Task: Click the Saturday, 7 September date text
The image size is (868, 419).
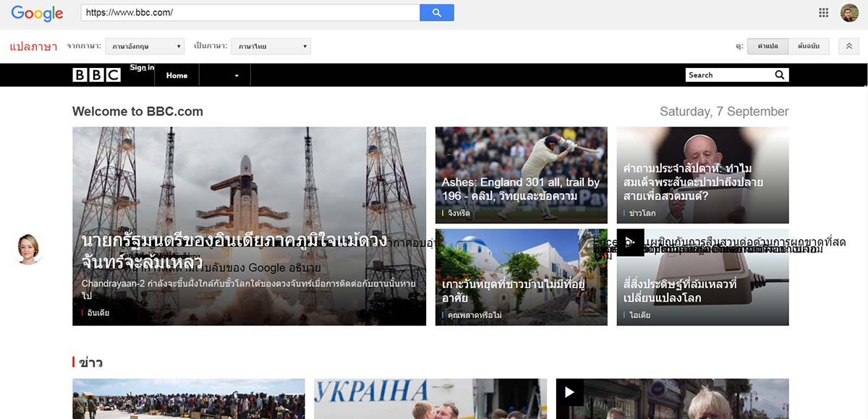Action: [x=724, y=111]
